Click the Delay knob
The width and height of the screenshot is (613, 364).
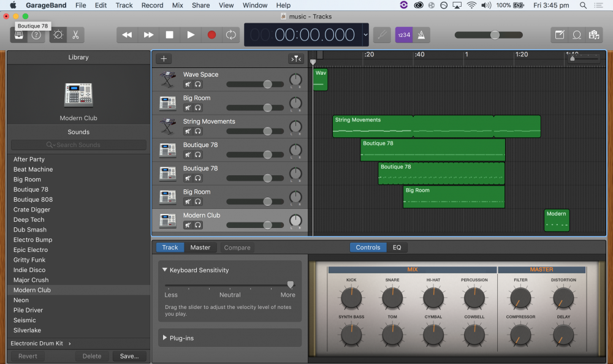563,335
